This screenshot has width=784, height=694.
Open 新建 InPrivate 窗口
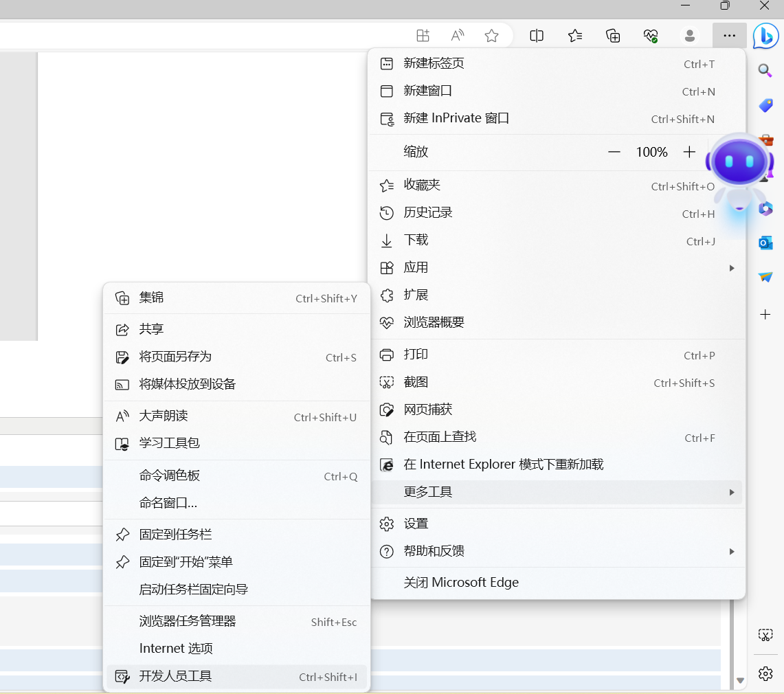(557, 118)
